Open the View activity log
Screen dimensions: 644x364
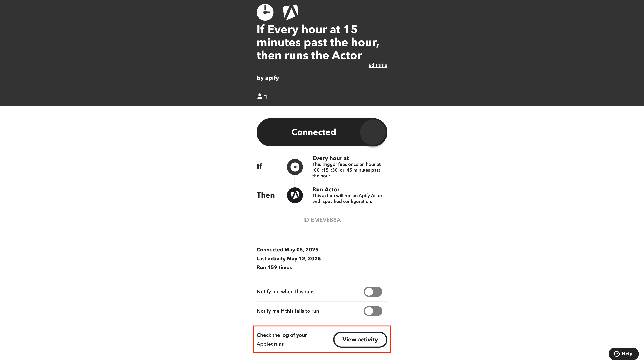coord(360,340)
